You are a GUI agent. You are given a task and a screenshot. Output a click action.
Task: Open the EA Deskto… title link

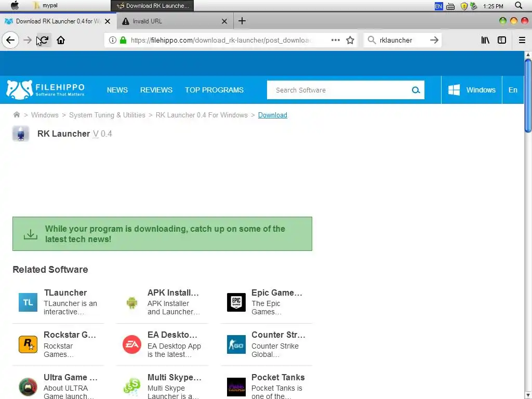click(172, 335)
